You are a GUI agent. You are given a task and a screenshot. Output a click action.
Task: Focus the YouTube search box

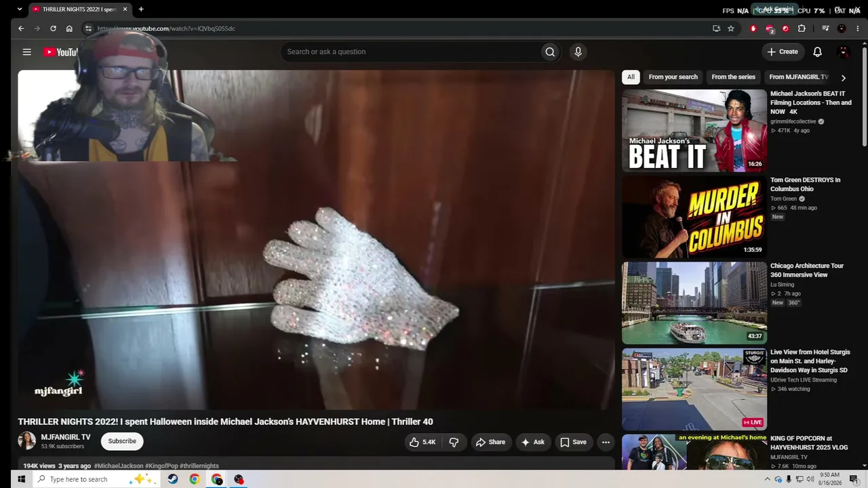[410, 52]
